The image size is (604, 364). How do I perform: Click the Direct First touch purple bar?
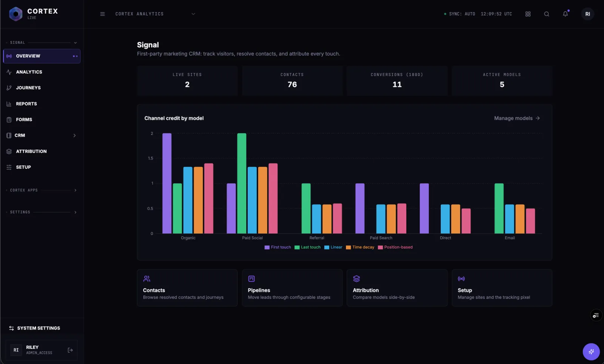(424, 208)
